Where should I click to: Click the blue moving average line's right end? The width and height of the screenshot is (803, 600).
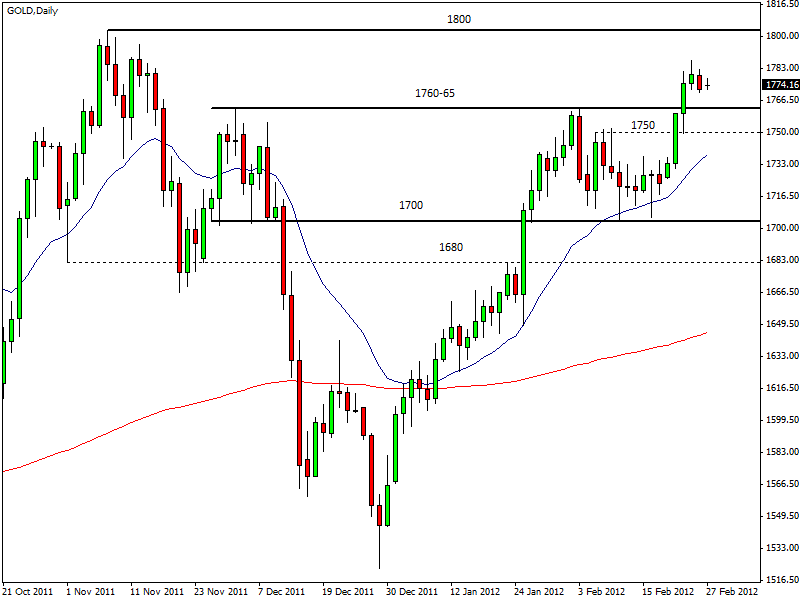coord(706,156)
